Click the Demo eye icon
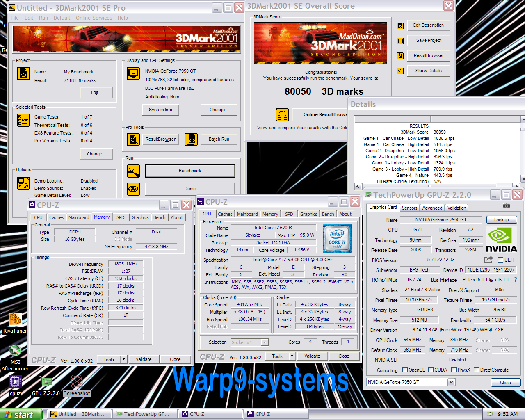 pyautogui.click(x=133, y=189)
